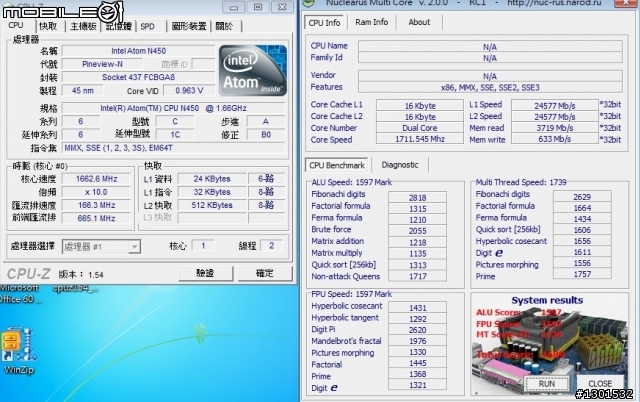The image size is (640, 402).
Task: Open the Microsoft Office desktop shortcut
Action: pyautogui.click(x=20, y=293)
